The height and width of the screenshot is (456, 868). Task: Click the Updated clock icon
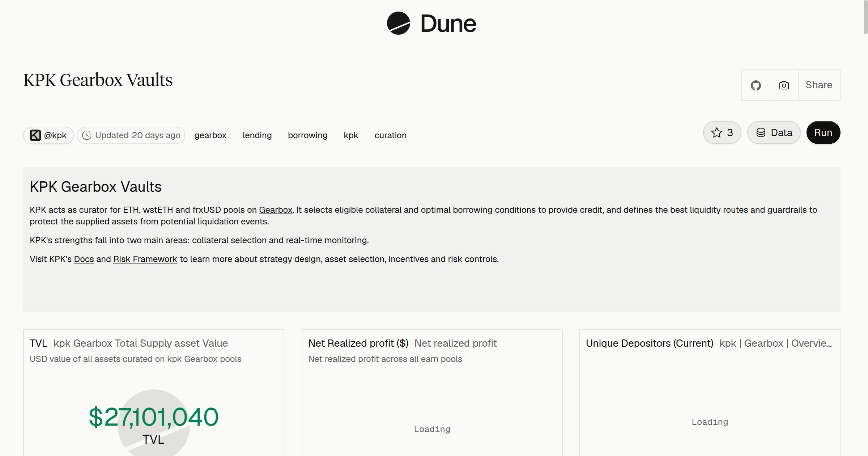tap(87, 135)
